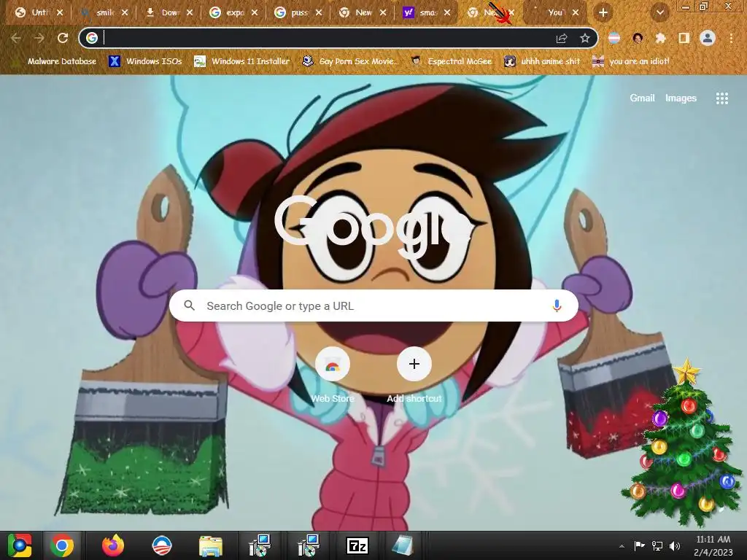Screen dimensions: 747x560
Task: Open the 'you are an idiot!' bookmark
Action: (631, 61)
